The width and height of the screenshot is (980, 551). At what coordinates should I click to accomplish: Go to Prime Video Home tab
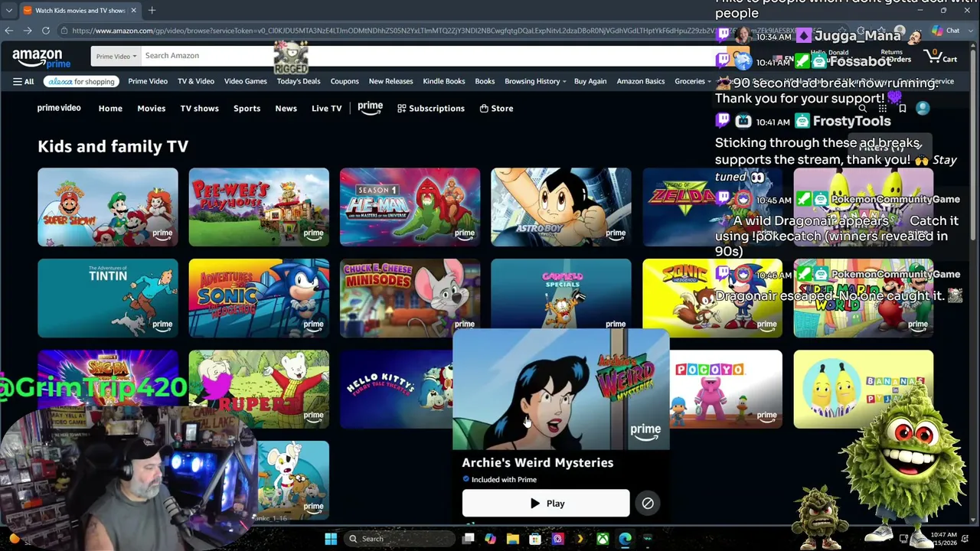pyautogui.click(x=110, y=109)
